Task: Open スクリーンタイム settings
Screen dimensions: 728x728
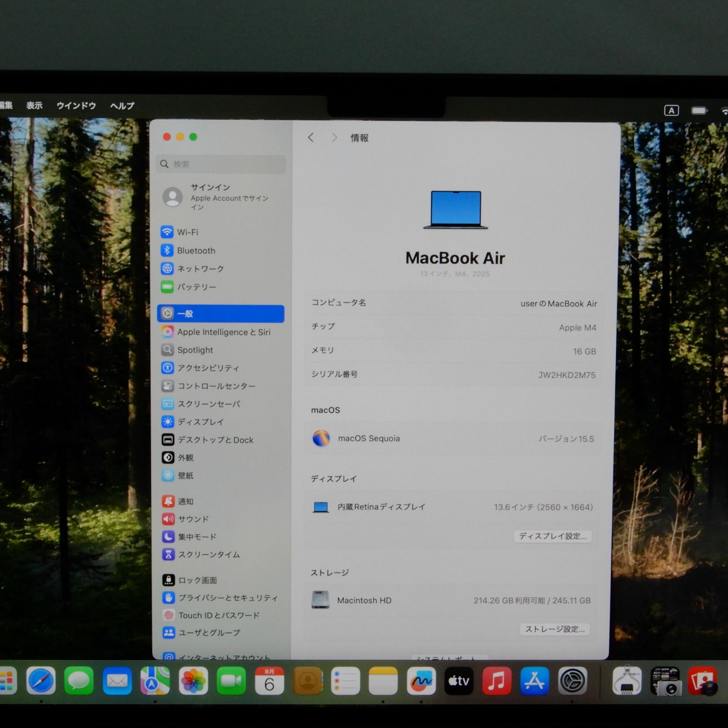Action: point(221,554)
